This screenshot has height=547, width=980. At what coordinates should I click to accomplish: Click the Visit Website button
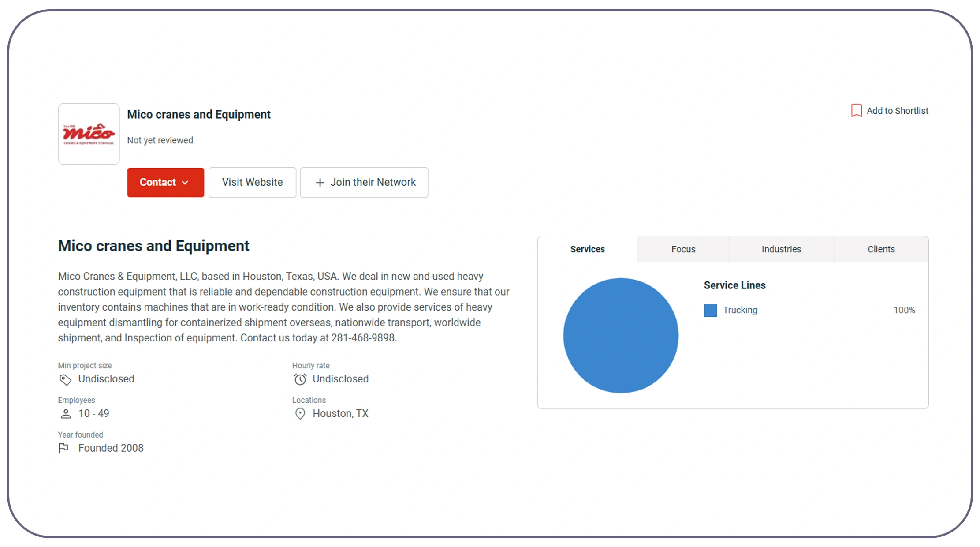(x=252, y=182)
